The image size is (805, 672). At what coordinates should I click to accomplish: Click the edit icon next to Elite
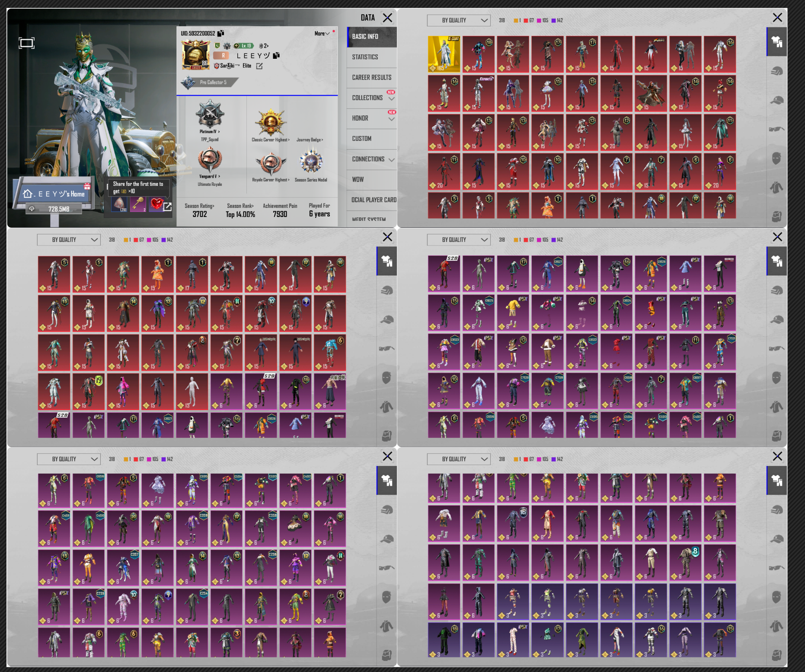click(259, 66)
